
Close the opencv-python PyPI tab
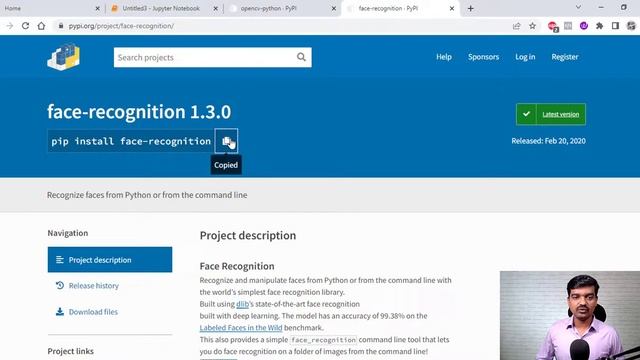[333, 8]
